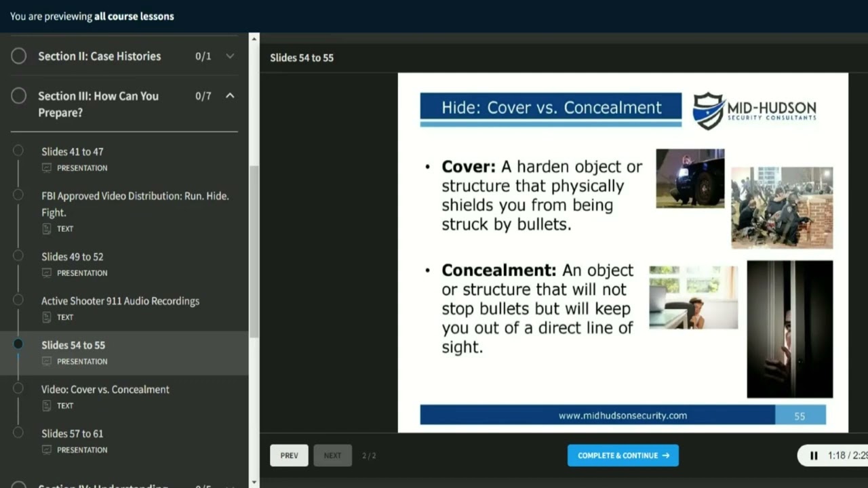Click www.midhudsonsecurity.com footer link
The height and width of the screenshot is (488, 868).
coord(623,415)
